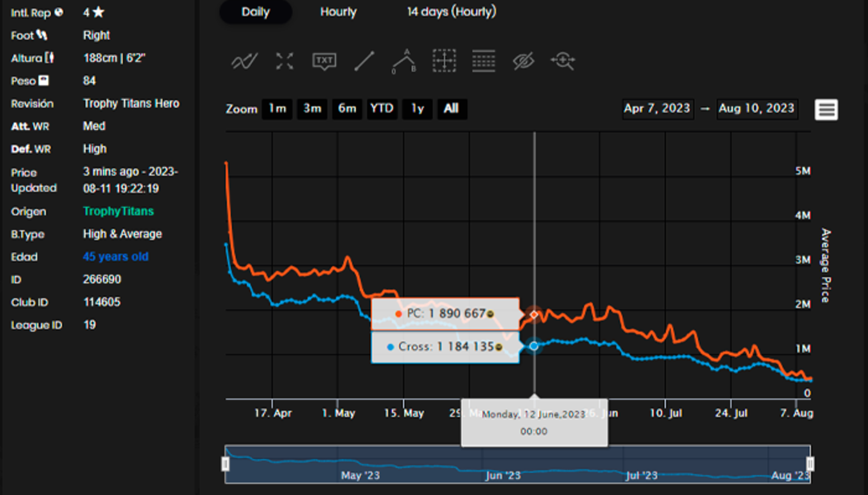The width and height of the screenshot is (868, 495).
Task: Set zoom range to All
Action: click(x=451, y=109)
